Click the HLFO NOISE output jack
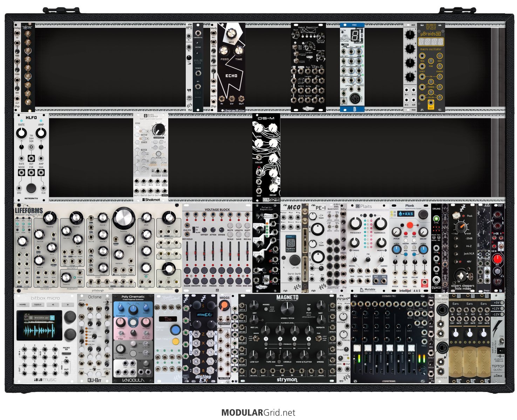 [x=21, y=173]
